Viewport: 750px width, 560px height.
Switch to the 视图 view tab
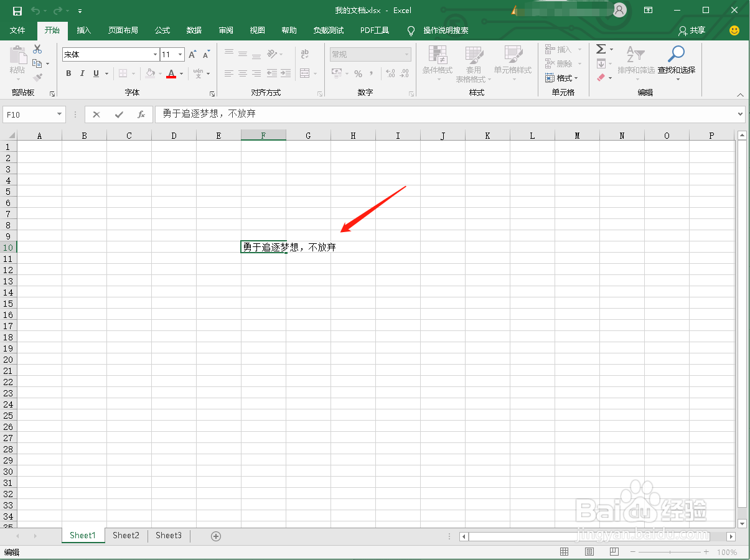[258, 30]
